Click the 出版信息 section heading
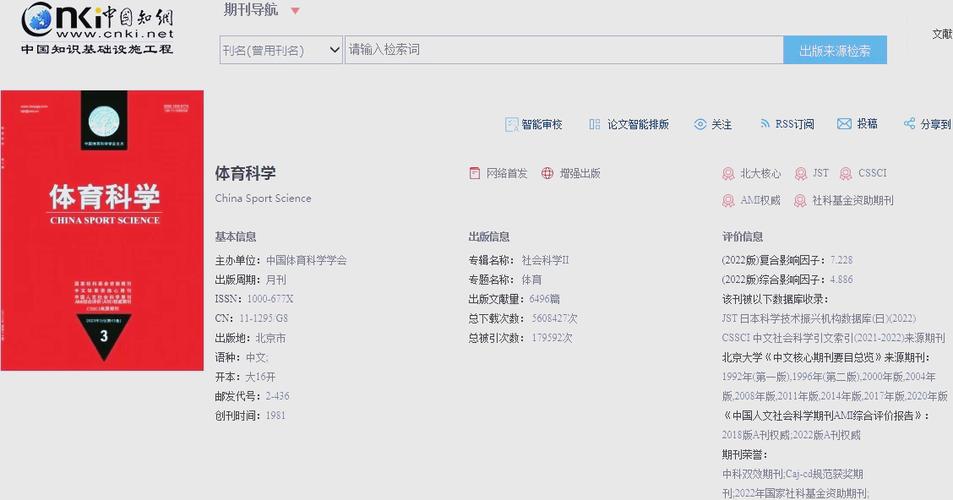This screenshot has width=953, height=500. (x=489, y=237)
